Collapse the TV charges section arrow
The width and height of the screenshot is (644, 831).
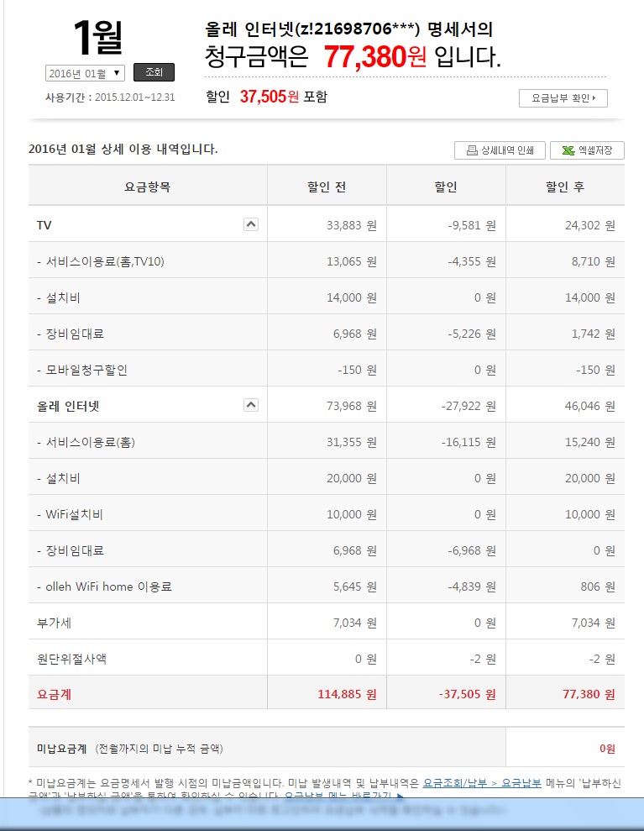(250, 224)
